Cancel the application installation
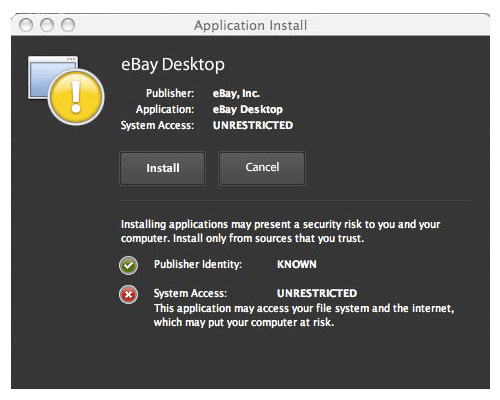The image size is (500, 400). pos(262,168)
